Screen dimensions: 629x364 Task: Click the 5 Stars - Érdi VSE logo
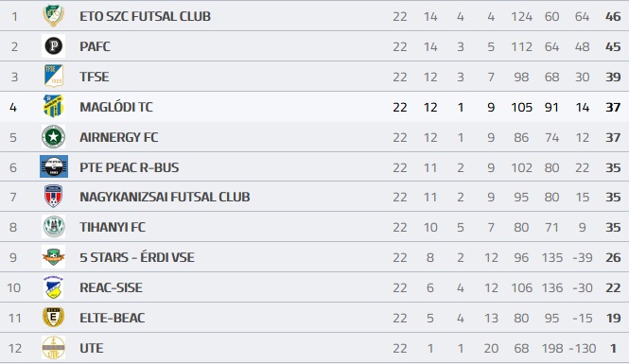point(53,257)
